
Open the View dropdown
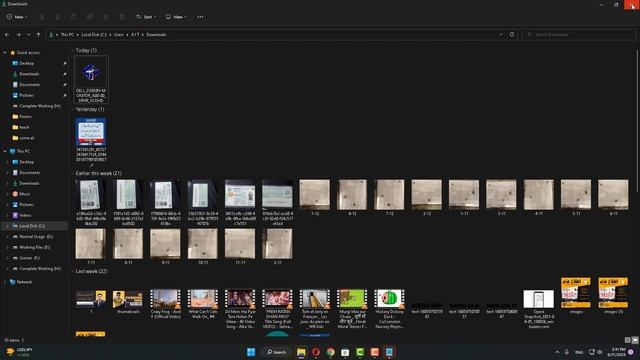click(x=176, y=17)
